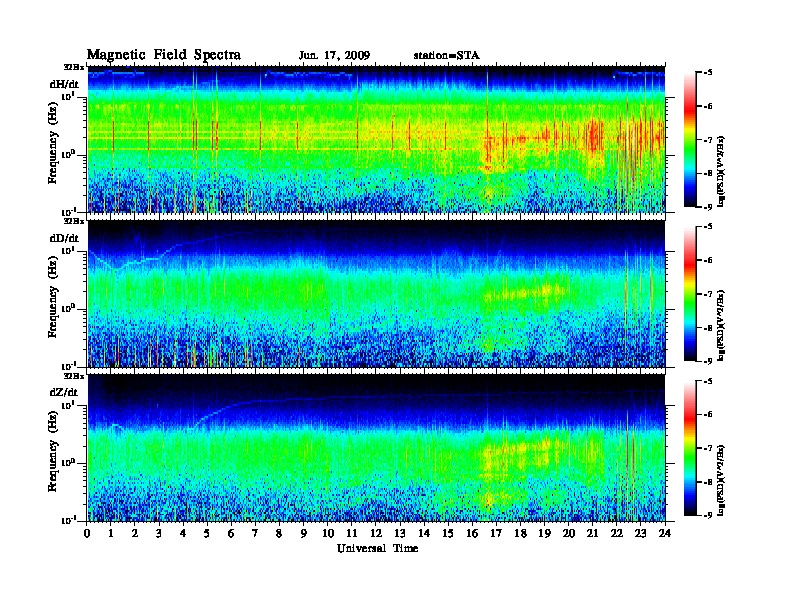Click the "-8" tick on the dZ/dt color bar

point(708,482)
